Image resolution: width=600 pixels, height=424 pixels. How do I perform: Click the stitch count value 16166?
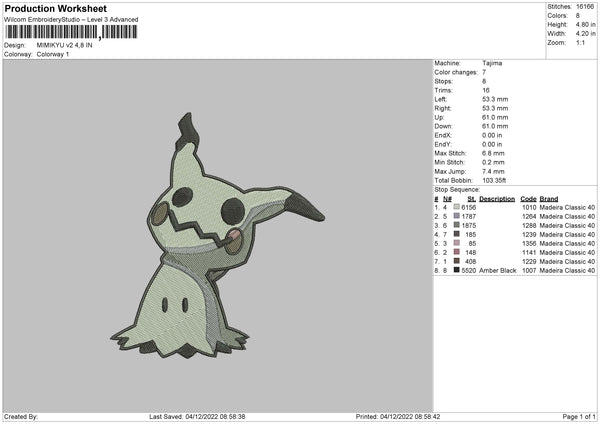(585, 7)
